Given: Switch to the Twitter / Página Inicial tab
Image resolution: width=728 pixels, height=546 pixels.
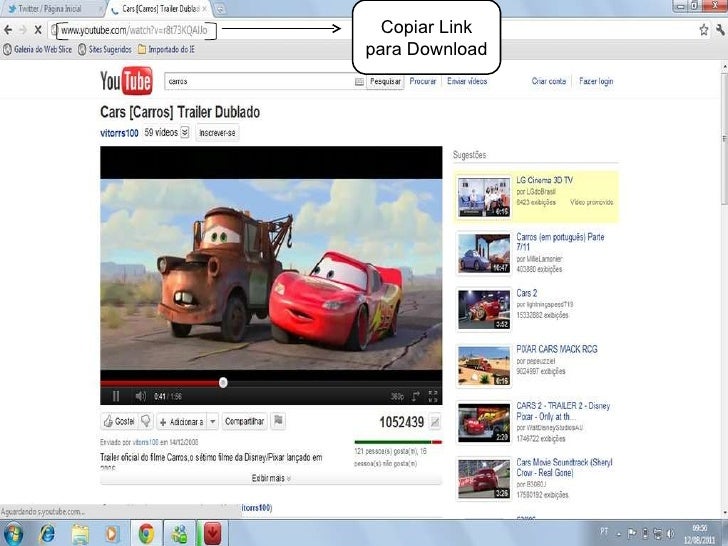Looking at the screenshot, I should coord(51,9).
